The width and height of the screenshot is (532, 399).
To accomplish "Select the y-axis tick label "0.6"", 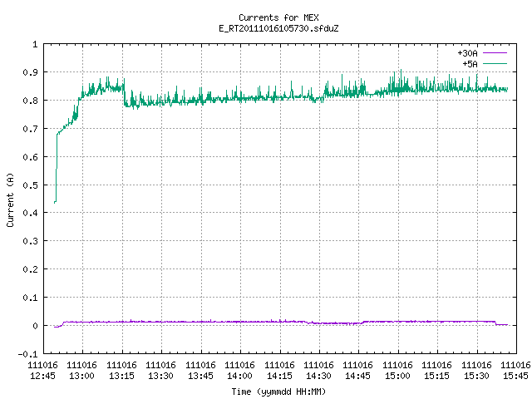I will pyautogui.click(x=30, y=157).
